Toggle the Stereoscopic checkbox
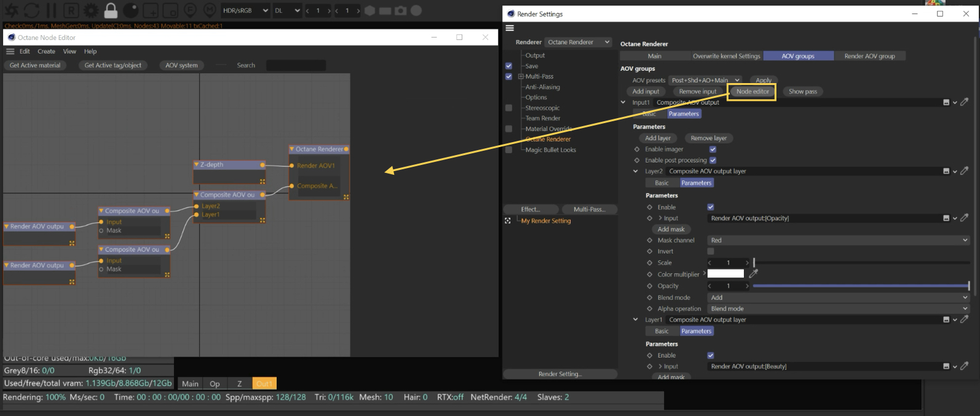The height and width of the screenshot is (416, 980). coord(508,108)
